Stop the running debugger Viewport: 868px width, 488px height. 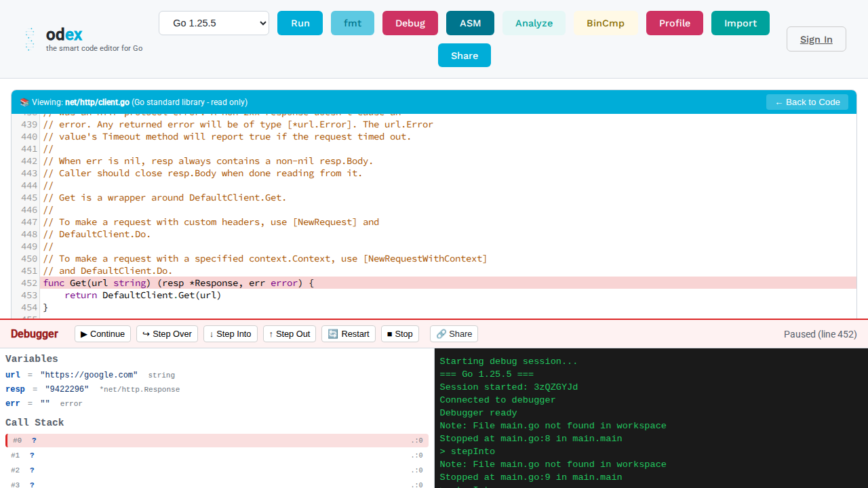pyautogui.click(x=399, y=333)
